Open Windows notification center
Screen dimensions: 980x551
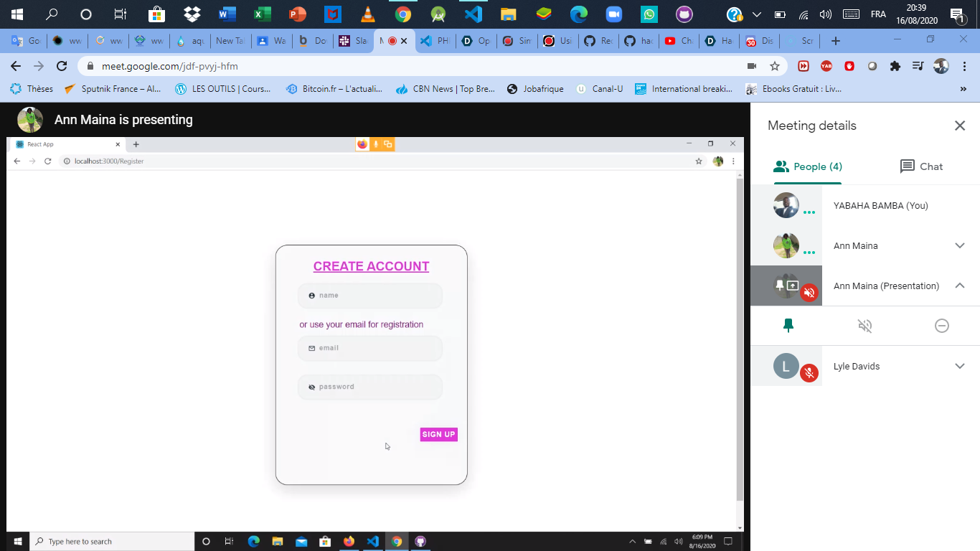click(958, 14)
